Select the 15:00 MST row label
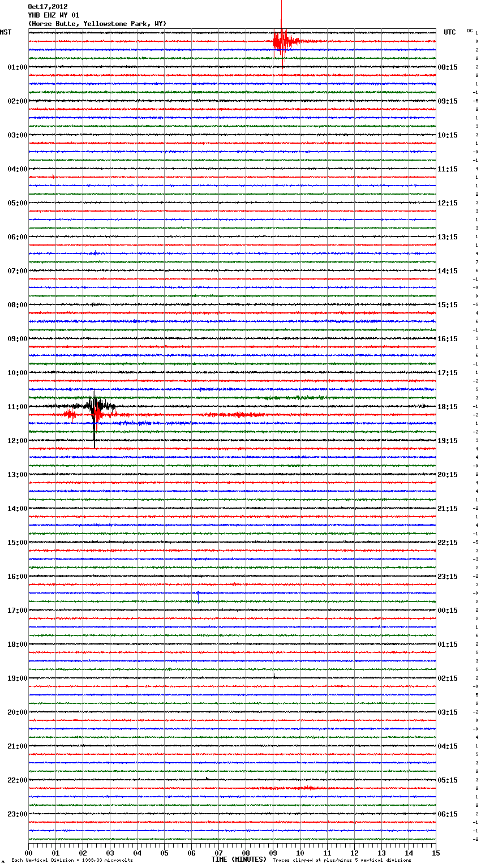This screenshot has height=868, width=481. click(18, 543)
